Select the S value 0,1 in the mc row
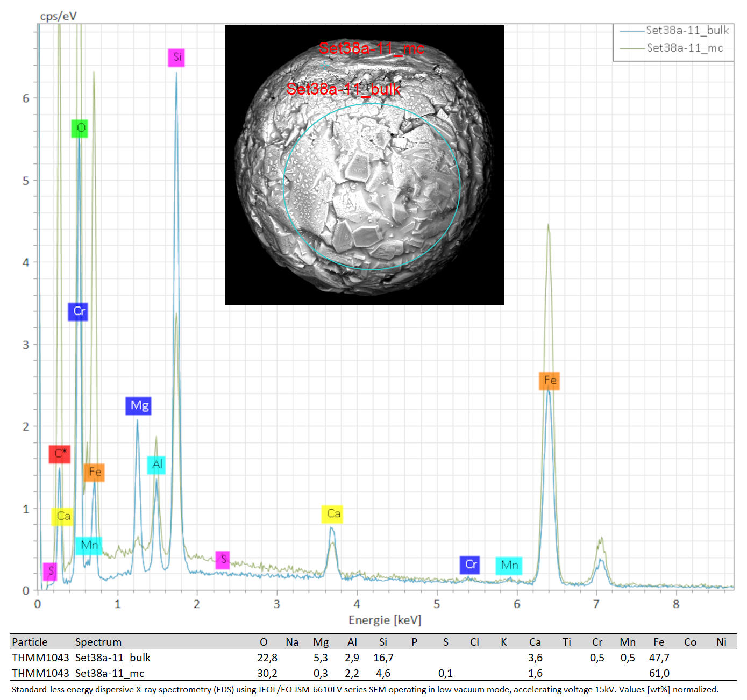 point(445,673)
